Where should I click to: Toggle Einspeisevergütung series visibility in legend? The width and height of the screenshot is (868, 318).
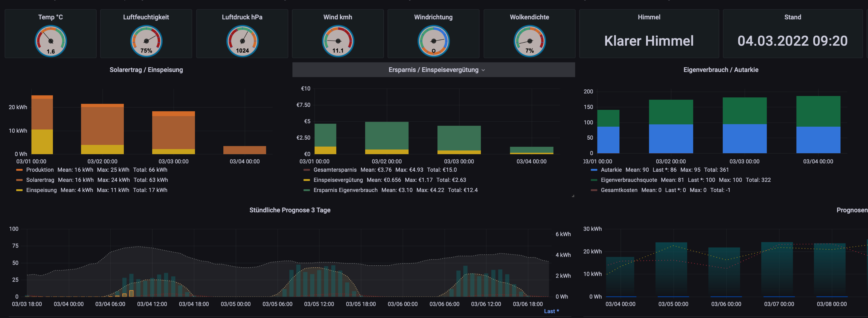tap(338, 180)
